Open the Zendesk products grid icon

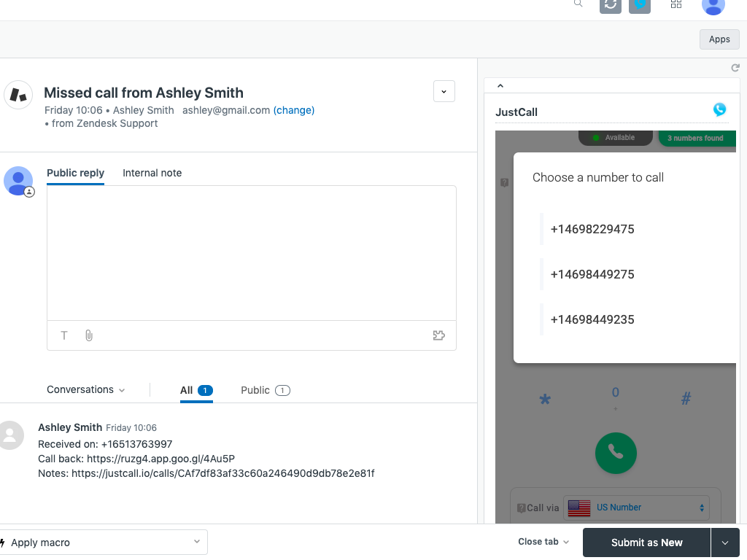tap(676, 4)
